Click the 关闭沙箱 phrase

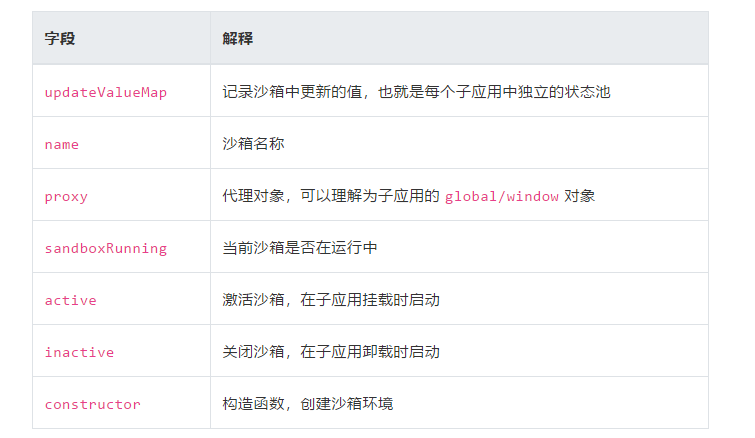(254, 352)
